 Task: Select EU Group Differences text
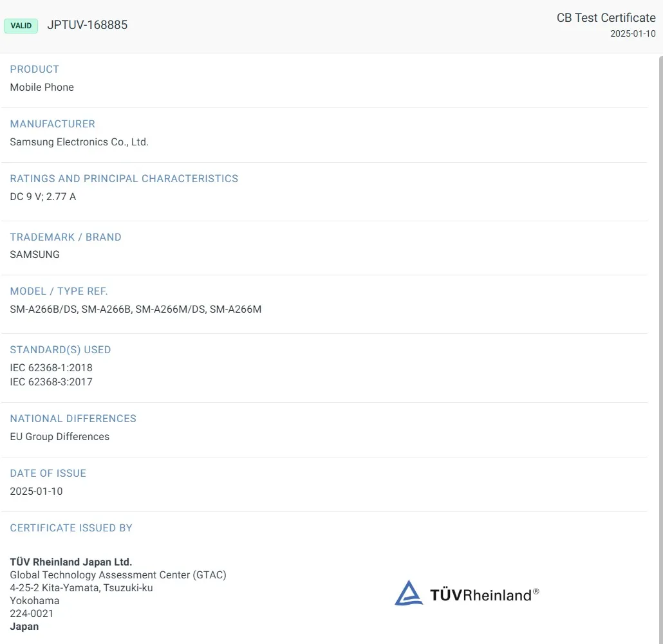[60, 436]
